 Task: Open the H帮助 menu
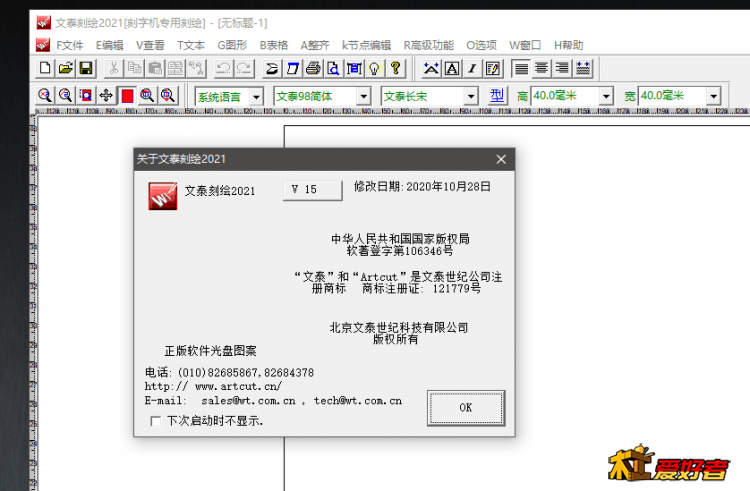(568, 45)
